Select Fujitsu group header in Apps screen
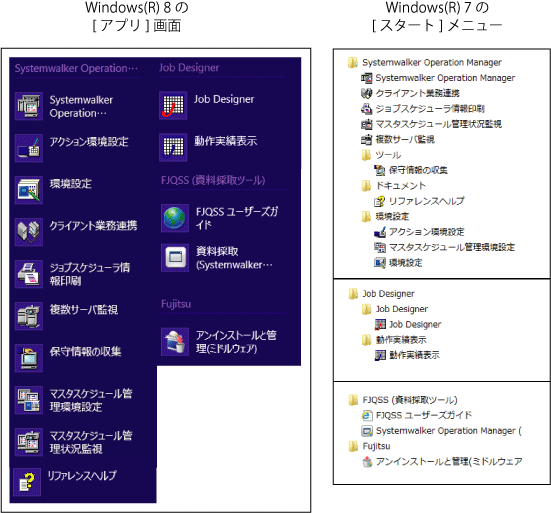The width and height of the screenshot is (551, 513). (x=176, y=304)
